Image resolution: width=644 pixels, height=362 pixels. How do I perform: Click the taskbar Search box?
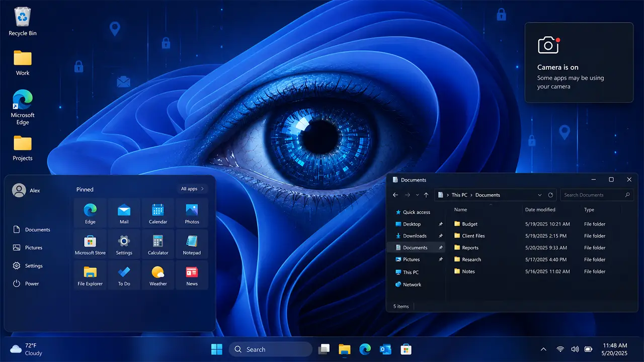pyautogui.click(x=271, y=349)
